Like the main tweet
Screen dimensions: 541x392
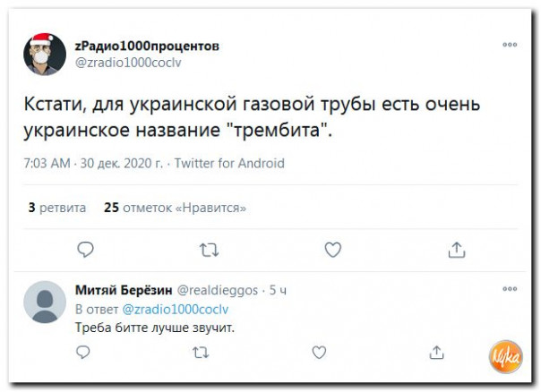coord(332,250)
